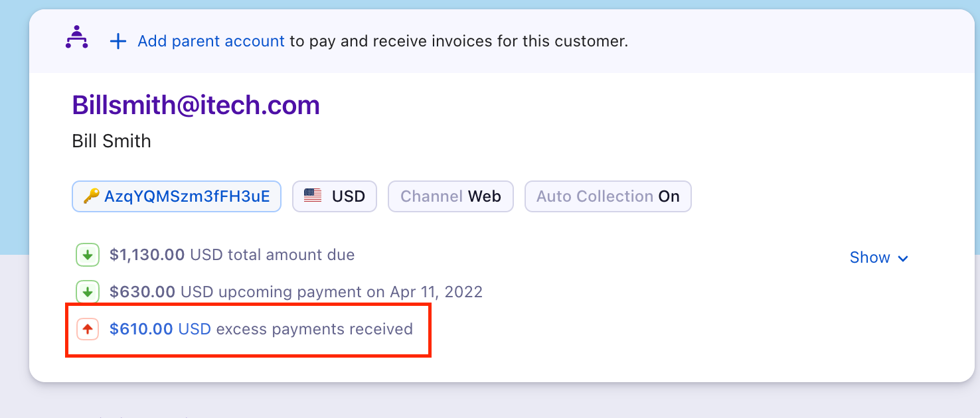Open the Add parent account link
This screenshot has height=418, width=980.
(x=211, y=41)
